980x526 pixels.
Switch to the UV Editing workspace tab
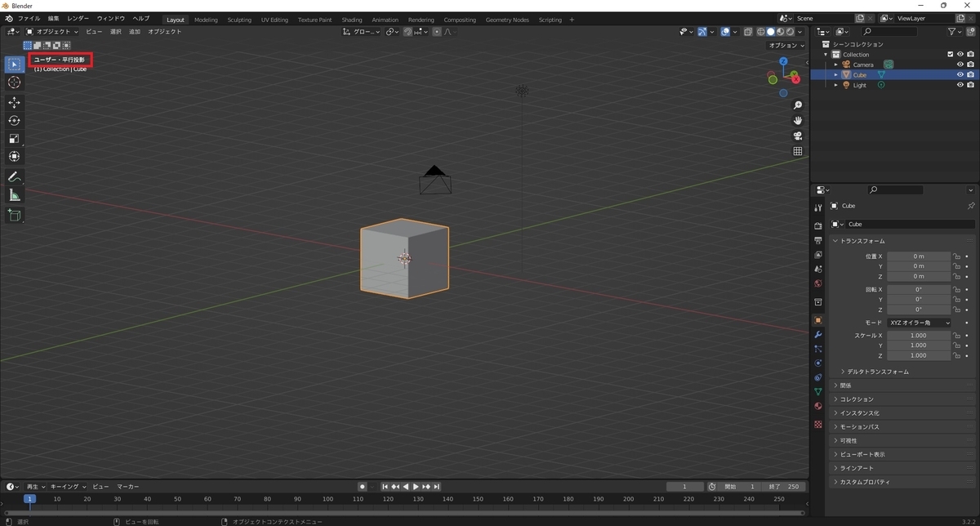[x=274, y=20]
